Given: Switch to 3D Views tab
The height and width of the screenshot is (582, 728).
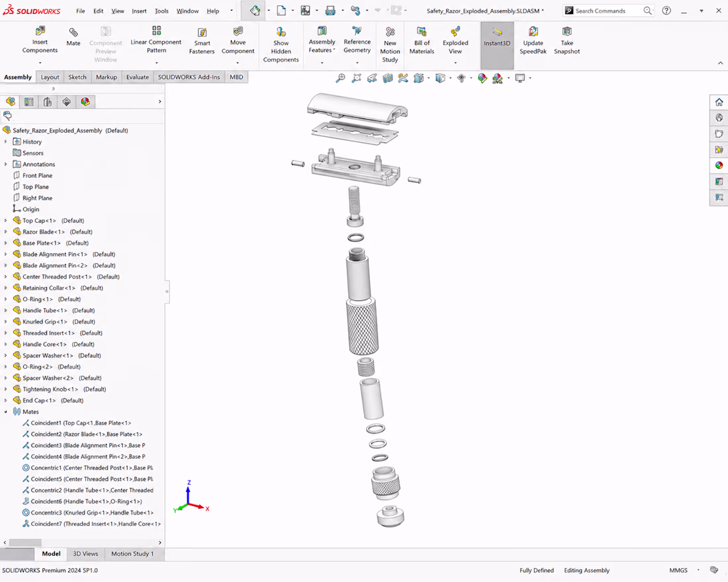Looking at the screenshot, I should [x=85, y=554].
